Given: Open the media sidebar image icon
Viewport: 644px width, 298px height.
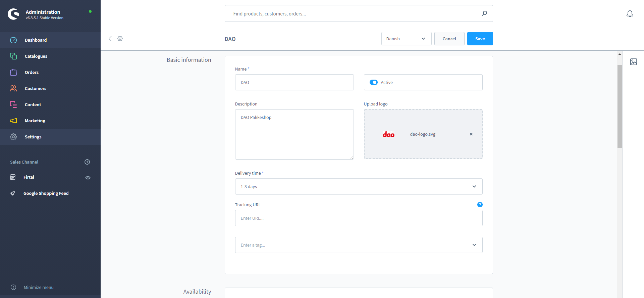Looking at the screenshot, I should point(634,62).
